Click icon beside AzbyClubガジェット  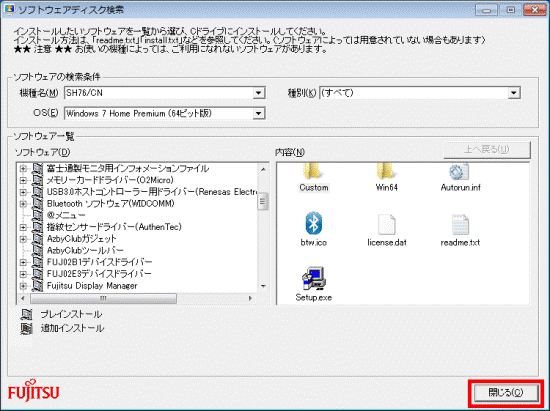tap(37, 239)
